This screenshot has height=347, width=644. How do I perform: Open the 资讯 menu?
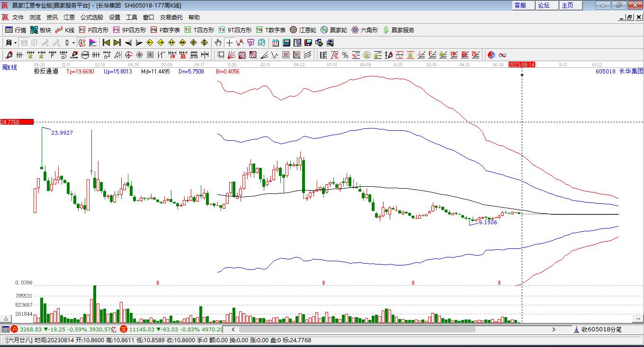coord(52,17)
